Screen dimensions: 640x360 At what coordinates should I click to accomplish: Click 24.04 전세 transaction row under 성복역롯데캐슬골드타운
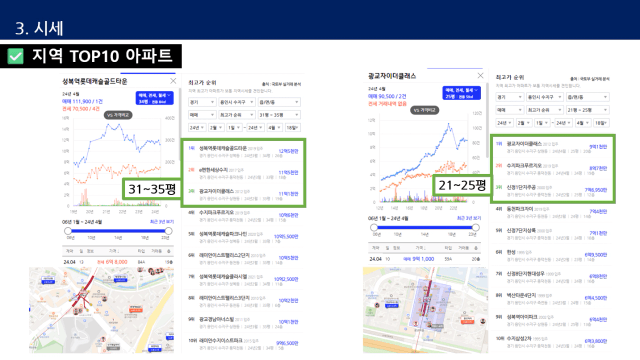(118, 262)
